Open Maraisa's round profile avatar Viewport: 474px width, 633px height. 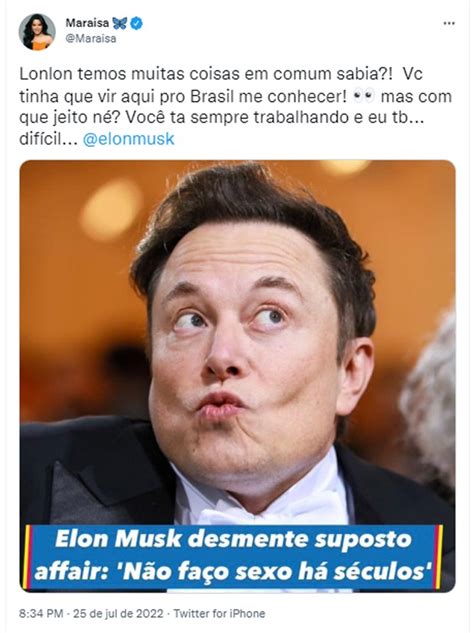(37, 32)
